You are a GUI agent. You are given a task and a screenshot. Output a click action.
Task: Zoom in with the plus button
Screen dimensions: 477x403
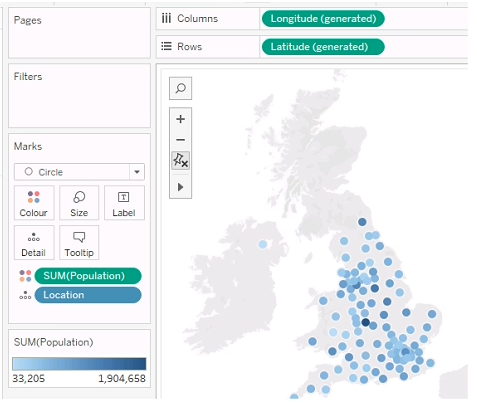tap(180, 119)
